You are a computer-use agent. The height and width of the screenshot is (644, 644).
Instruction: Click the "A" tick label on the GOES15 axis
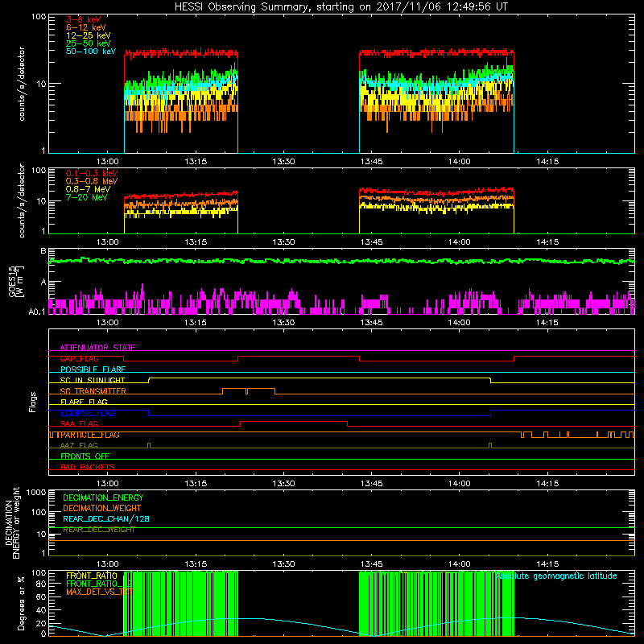tap(43, 283)
